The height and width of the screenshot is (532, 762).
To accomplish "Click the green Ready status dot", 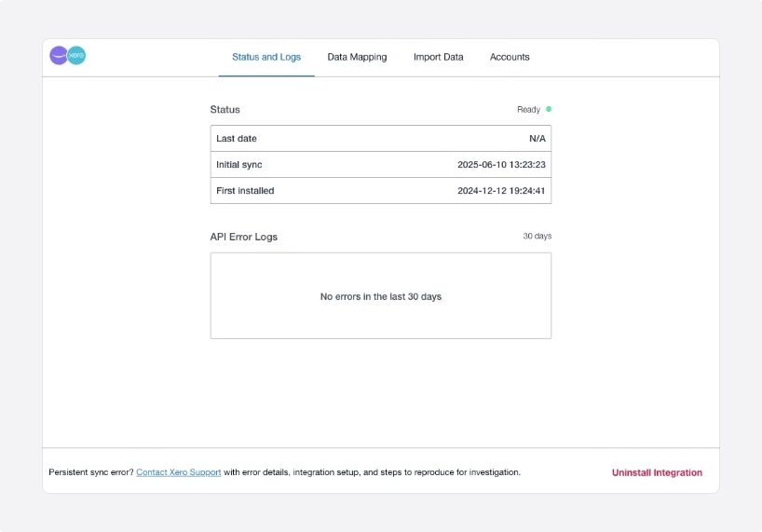I will (549, 109).
